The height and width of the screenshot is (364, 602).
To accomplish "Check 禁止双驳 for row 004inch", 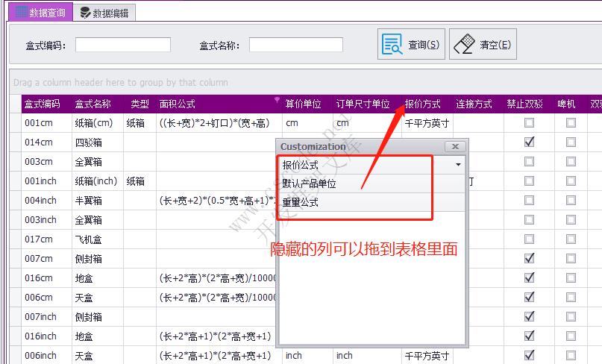I will click(x=529, y=201).
